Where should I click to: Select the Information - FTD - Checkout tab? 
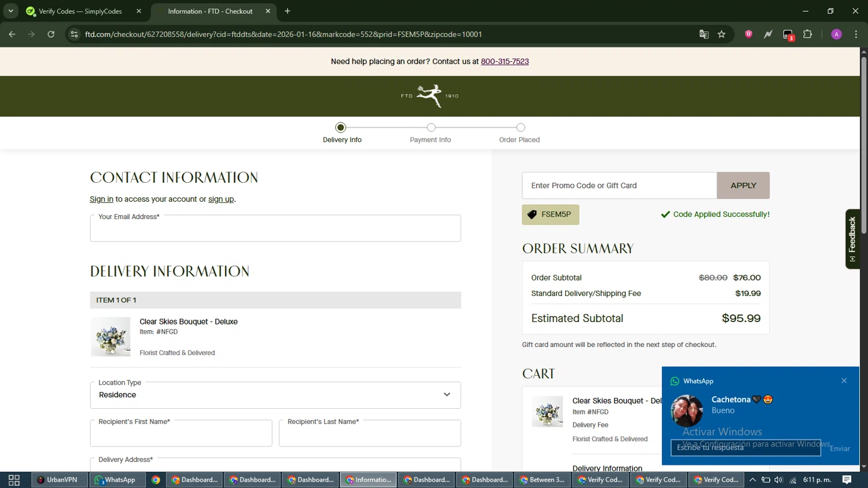(x=210, y=12)
